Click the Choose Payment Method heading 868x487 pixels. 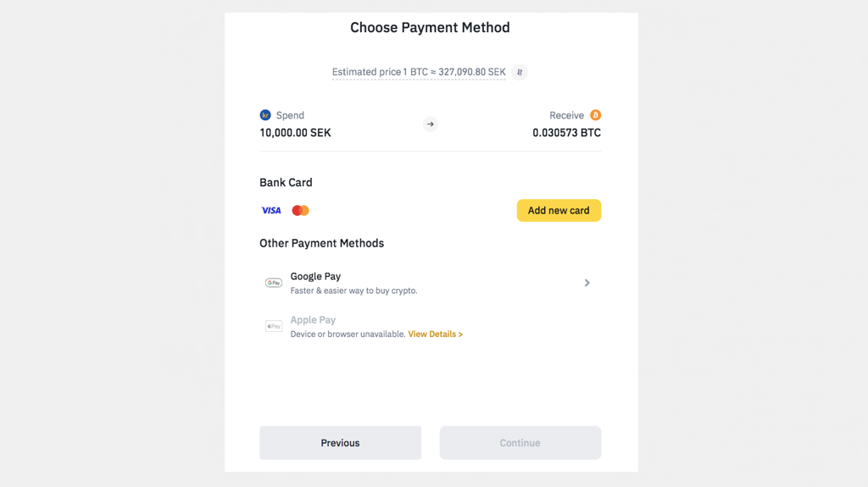coord(430,28)
